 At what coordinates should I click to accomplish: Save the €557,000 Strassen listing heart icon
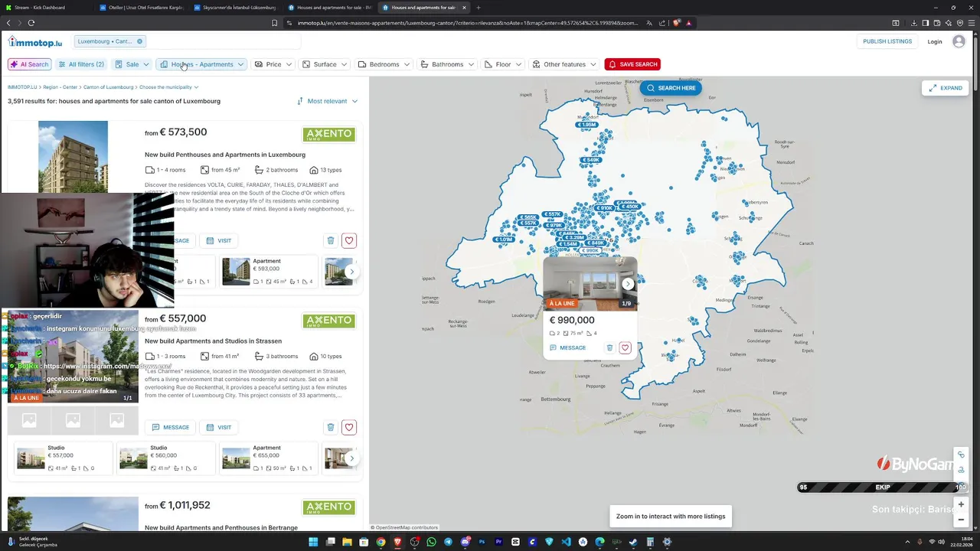[349, 427]
